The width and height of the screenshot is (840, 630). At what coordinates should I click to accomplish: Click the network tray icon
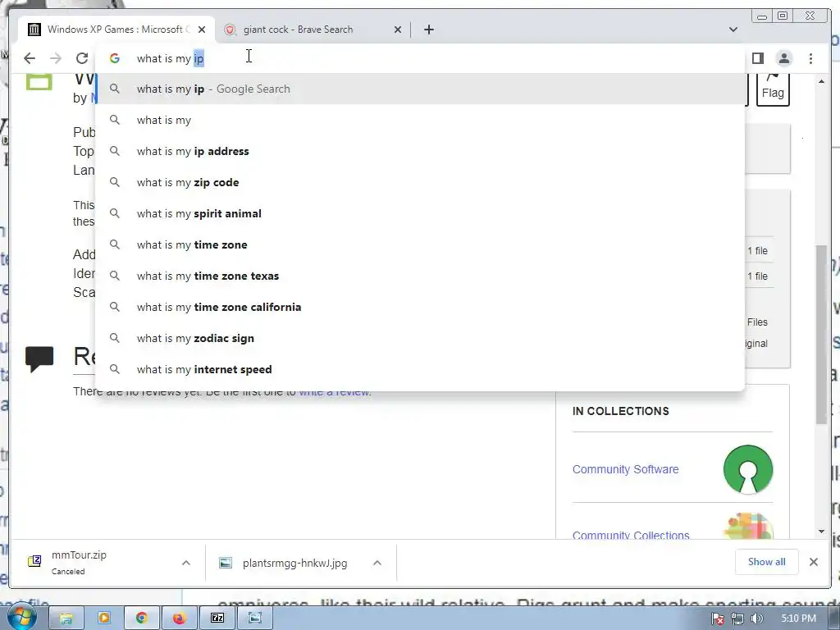coord(737,619)
